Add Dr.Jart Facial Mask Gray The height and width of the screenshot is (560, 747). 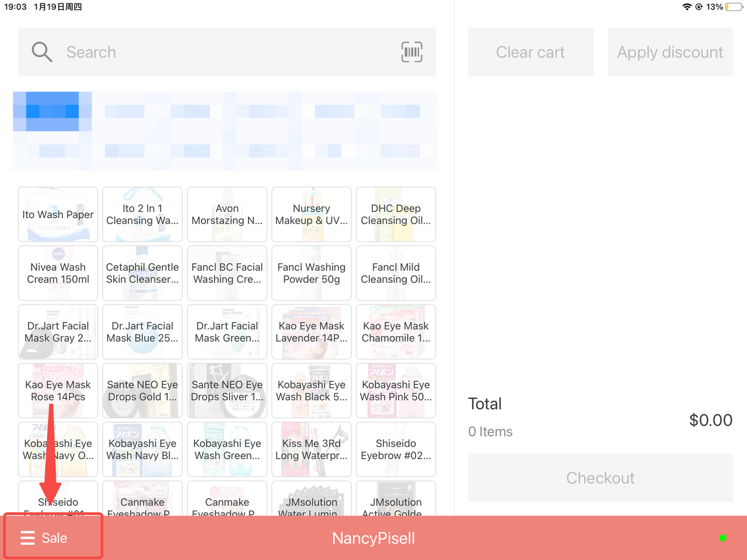point(58,332)
